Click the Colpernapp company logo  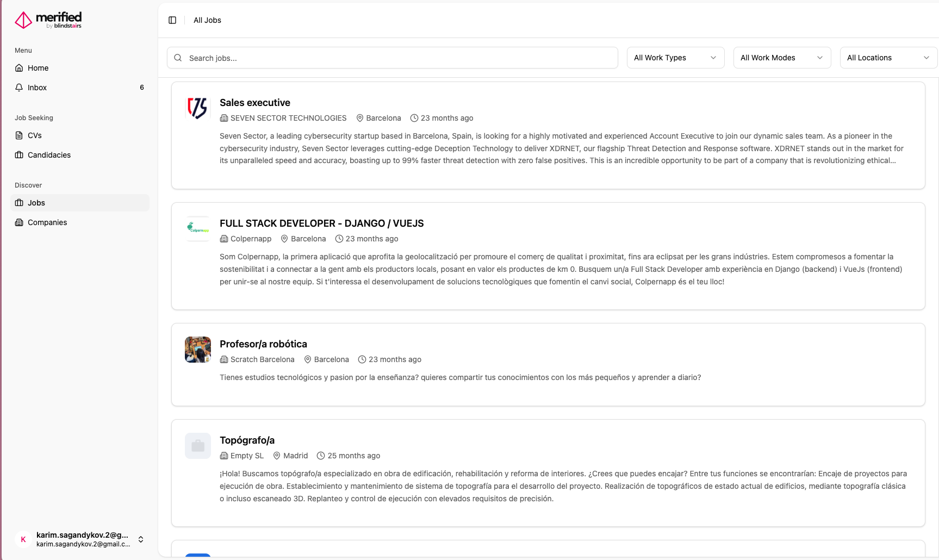(x=197, y=228)
